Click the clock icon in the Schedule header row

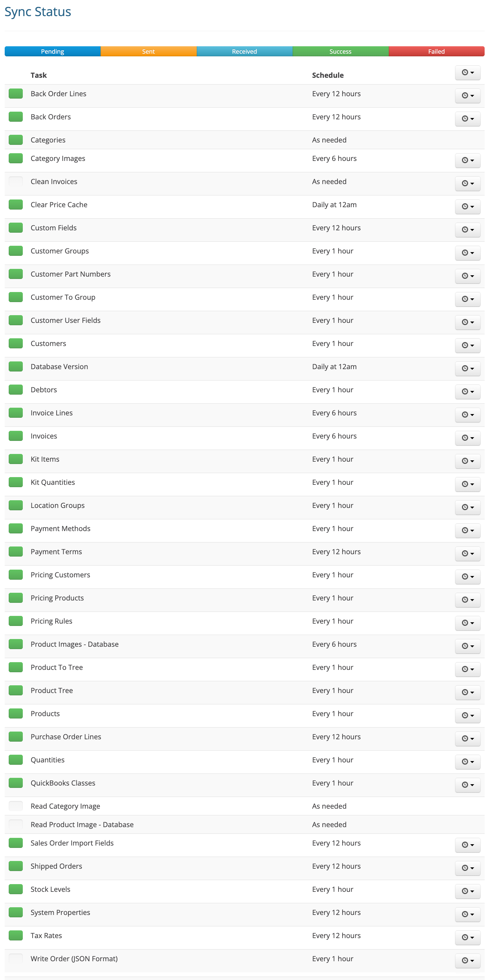click(467, 73)
